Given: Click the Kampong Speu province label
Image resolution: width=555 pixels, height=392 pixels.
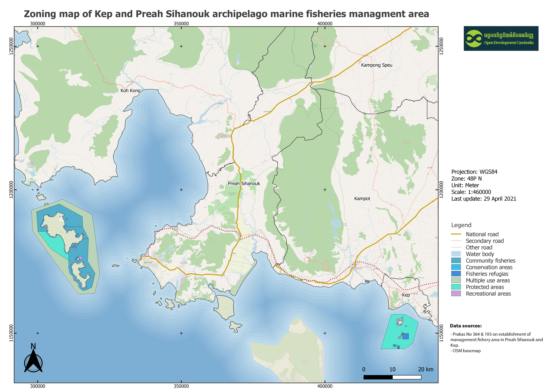Looking at the screenshot, I should (376, 65).
